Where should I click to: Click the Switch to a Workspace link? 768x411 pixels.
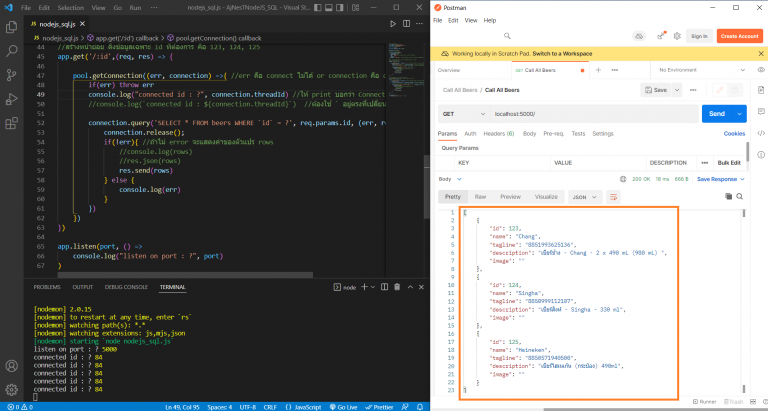tap(561, 53)
